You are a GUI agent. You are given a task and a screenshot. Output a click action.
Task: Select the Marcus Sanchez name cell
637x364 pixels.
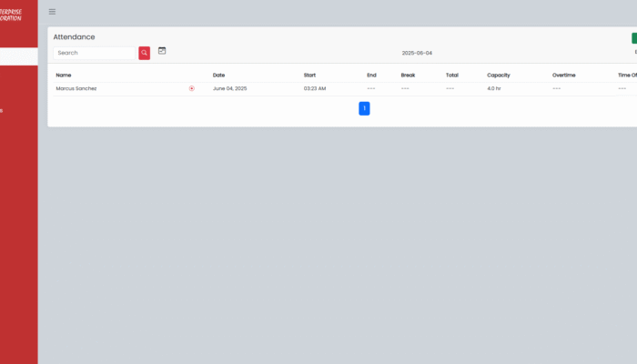pos(76,88)
